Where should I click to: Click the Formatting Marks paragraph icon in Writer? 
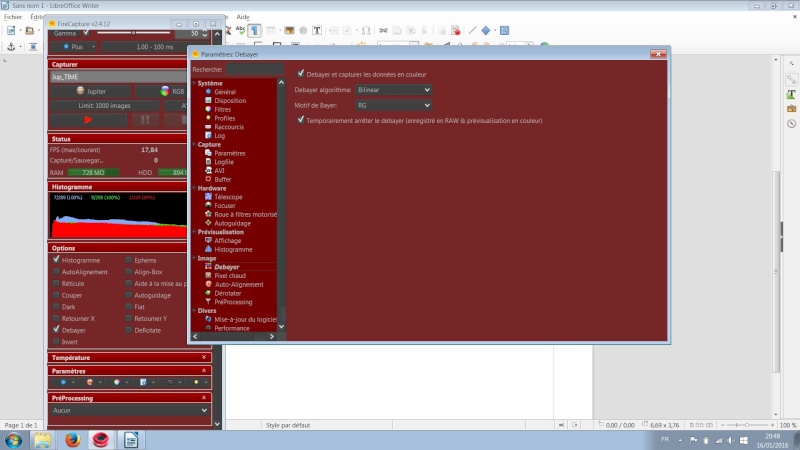click(x=254, y=31)
